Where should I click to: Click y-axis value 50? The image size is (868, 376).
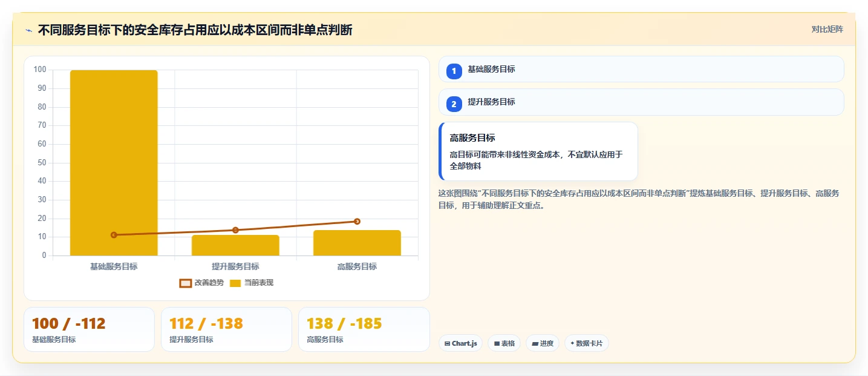(42, 162)
